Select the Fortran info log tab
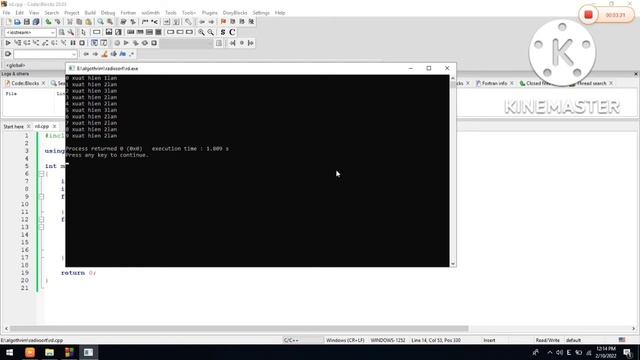 click(494, 83)
